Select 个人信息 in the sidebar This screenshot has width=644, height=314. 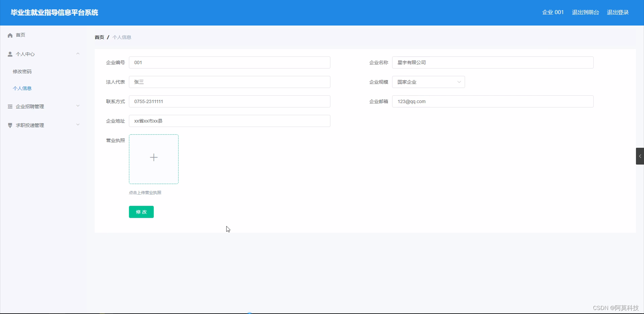22,88
